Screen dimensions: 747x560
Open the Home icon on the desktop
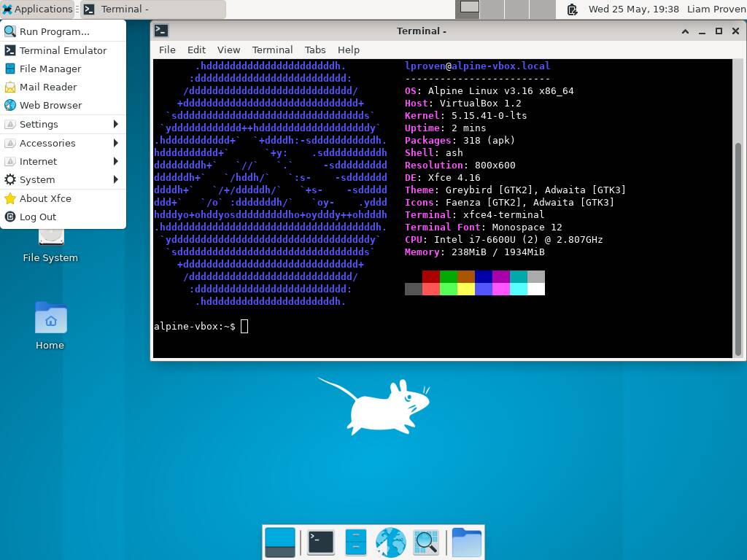pos(50,319)
